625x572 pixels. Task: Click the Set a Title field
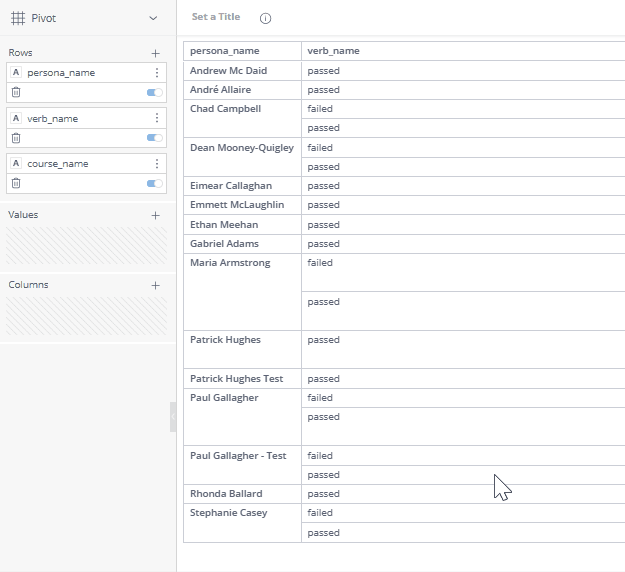coord(216,18)
